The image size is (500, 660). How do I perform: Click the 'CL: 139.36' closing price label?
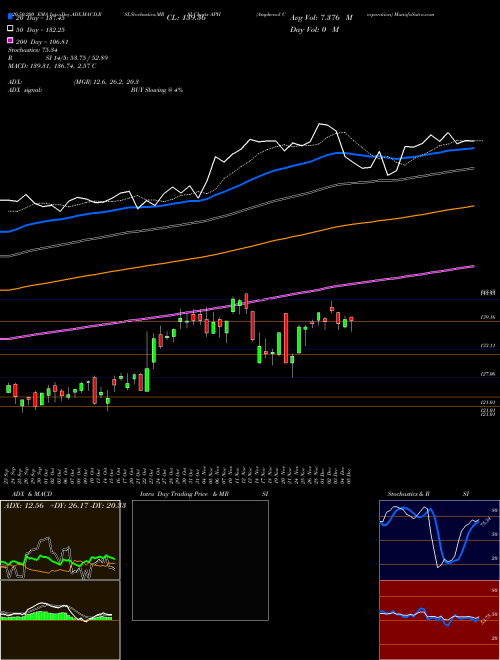click(x=186, y=18)
